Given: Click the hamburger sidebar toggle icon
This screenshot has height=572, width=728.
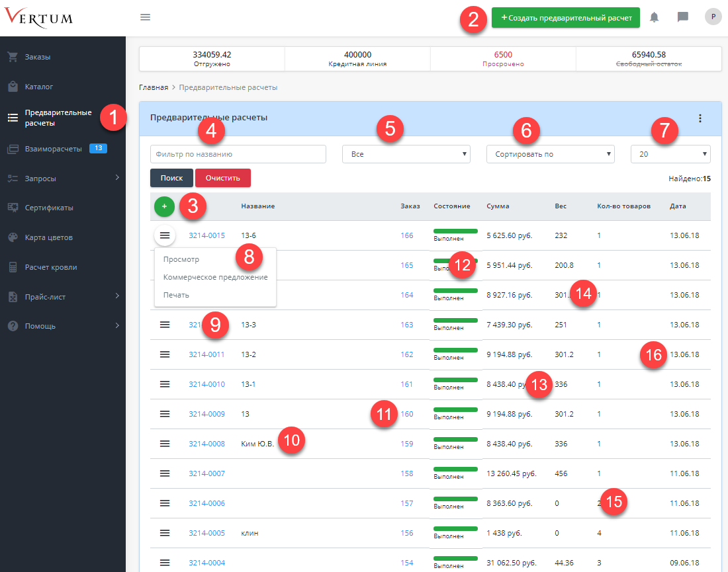Looking at the screenshot, I should (146, 17).
